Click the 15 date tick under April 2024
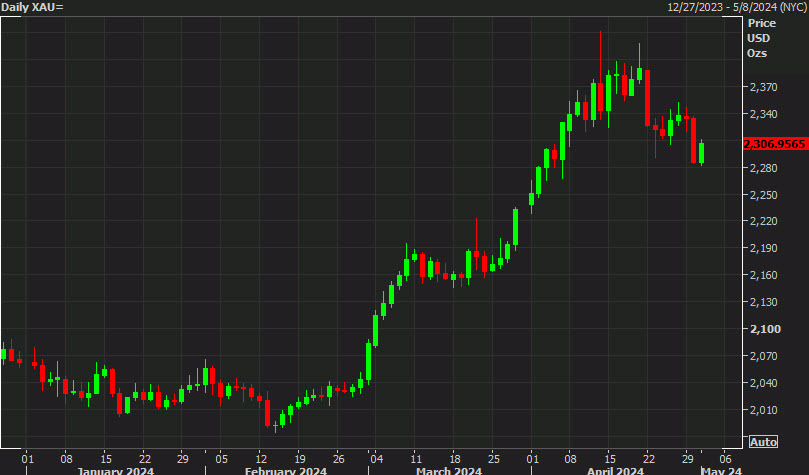Viewport: 809px width, 475px height. [609, 458]
